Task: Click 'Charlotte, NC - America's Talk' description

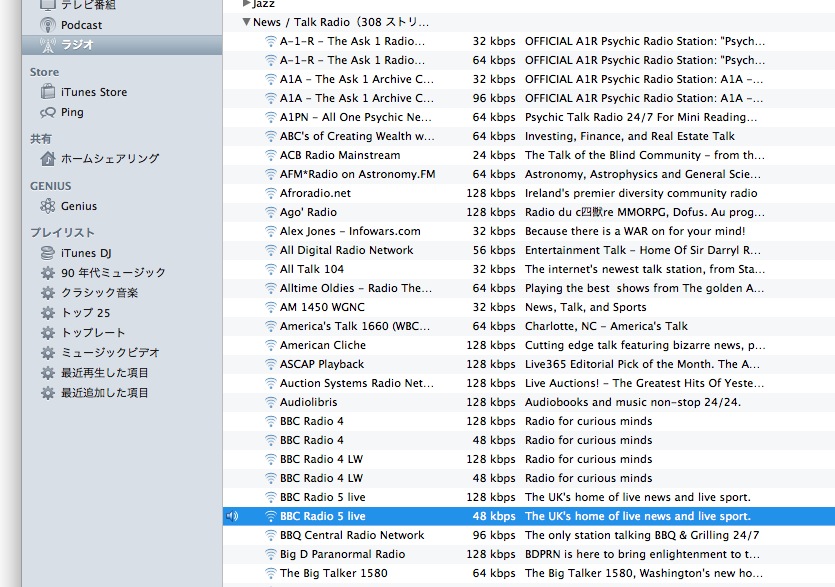Action: 606,326
